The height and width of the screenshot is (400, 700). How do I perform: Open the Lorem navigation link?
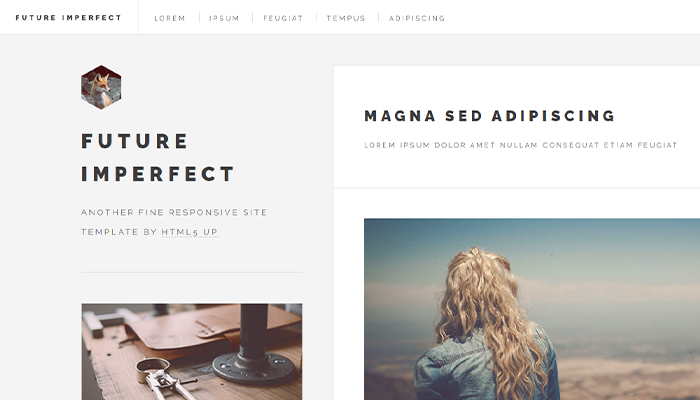(x=170, y=18)
